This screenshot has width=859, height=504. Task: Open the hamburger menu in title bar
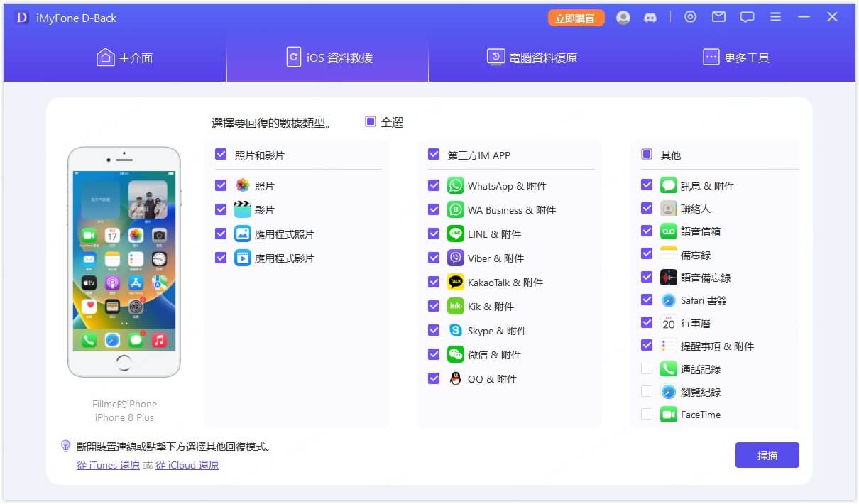pyautogui.click(x=775, y=17)
